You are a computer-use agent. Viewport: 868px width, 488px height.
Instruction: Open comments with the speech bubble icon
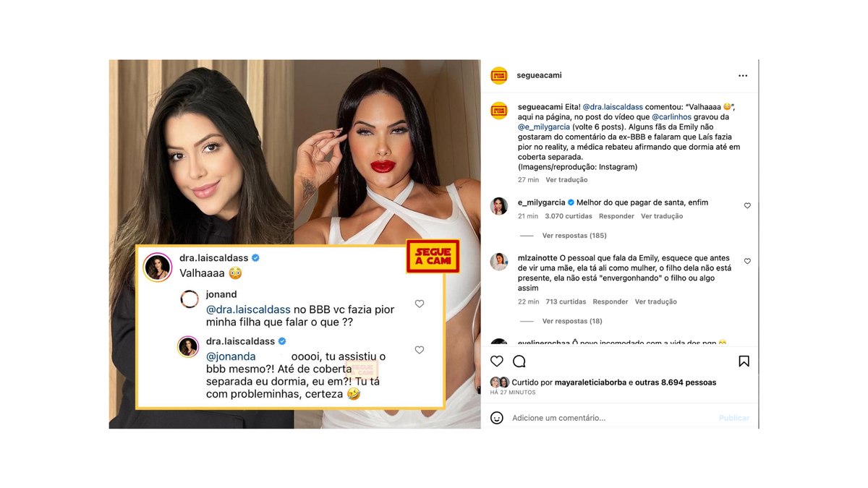click(x=519, y=361)
